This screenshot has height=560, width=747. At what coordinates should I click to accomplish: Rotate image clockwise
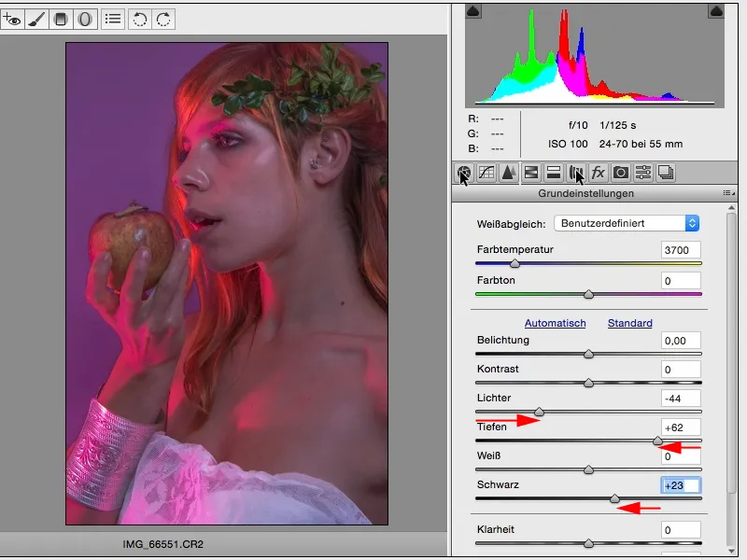point(163,19)
